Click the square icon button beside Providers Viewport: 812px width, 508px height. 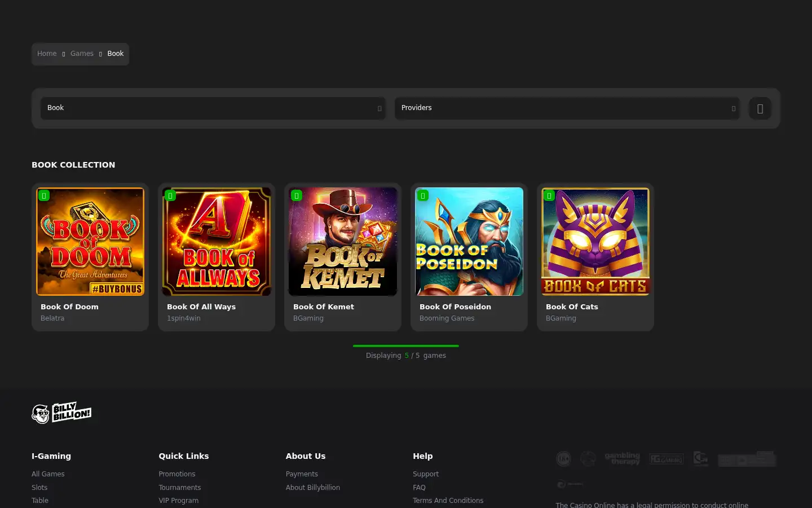point(760,108)
